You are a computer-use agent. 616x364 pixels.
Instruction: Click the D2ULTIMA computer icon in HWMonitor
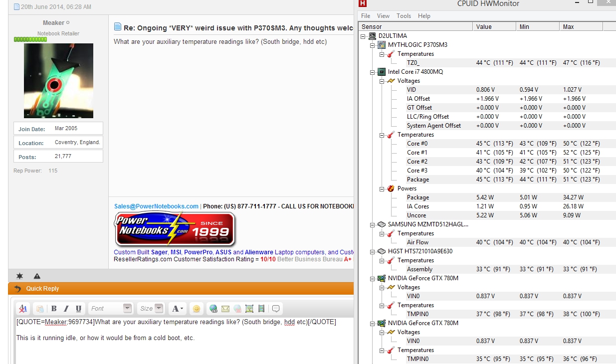(x=372, y=36)
